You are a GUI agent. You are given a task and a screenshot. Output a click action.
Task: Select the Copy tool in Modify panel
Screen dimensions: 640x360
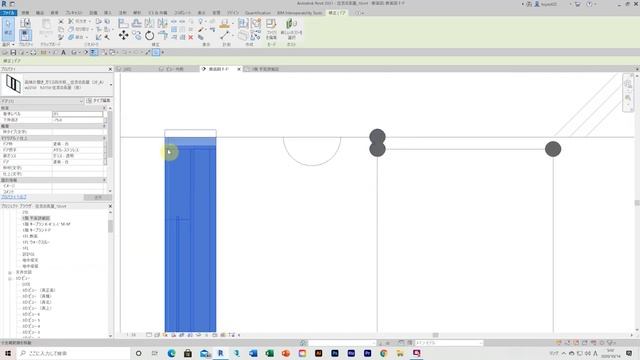(137, 36)
